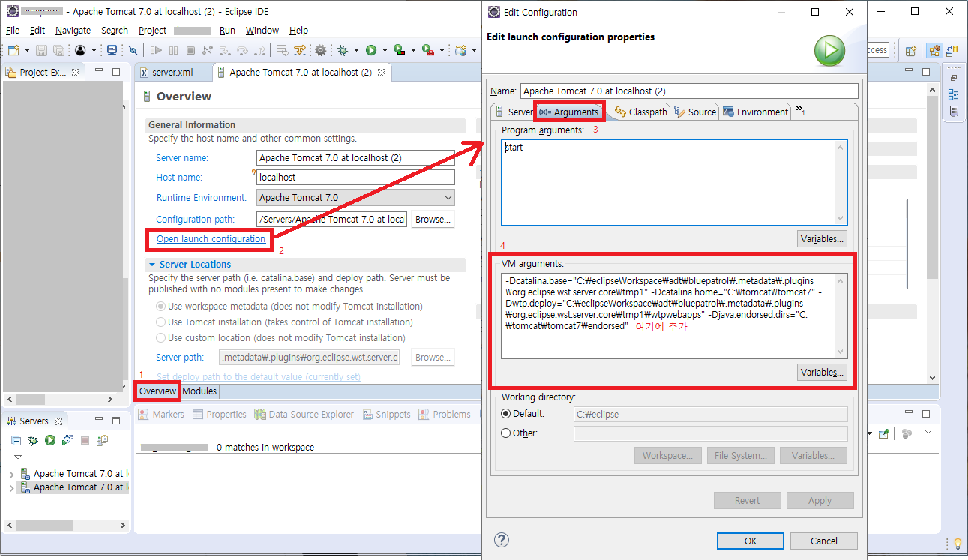Click the Runtime Environment link
The width and height of the screenshot is (968, 560).
tap(201, 198)
